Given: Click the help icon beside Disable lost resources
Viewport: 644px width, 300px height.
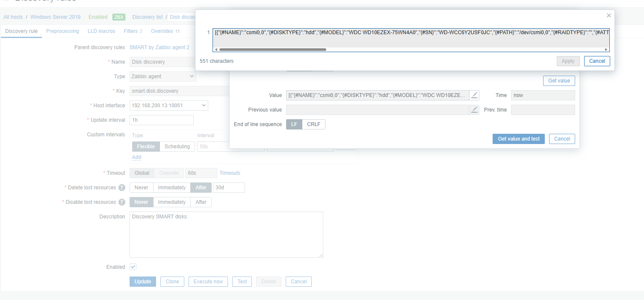Looking at the screenshot, I should tap(122, 202).
